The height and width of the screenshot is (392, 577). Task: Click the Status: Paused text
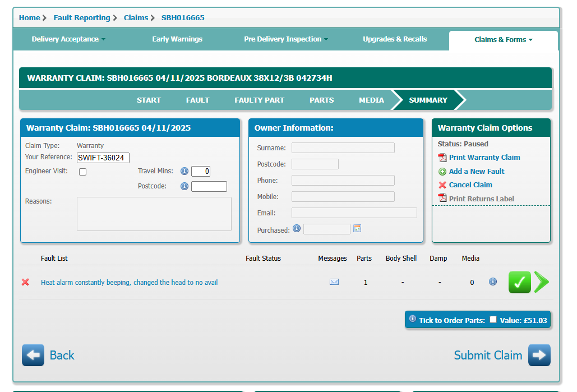[463, 144]
